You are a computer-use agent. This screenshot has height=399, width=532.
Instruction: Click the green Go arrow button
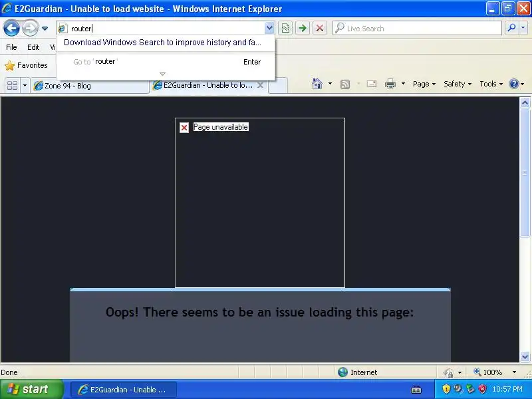point(303,28)
